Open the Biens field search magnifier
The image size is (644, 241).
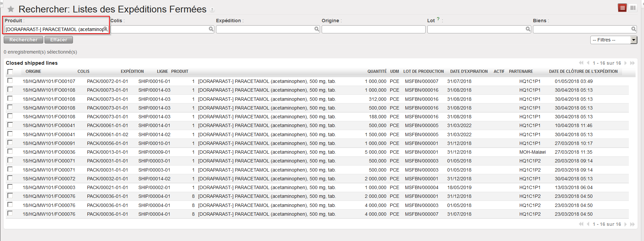click(634, 29)
